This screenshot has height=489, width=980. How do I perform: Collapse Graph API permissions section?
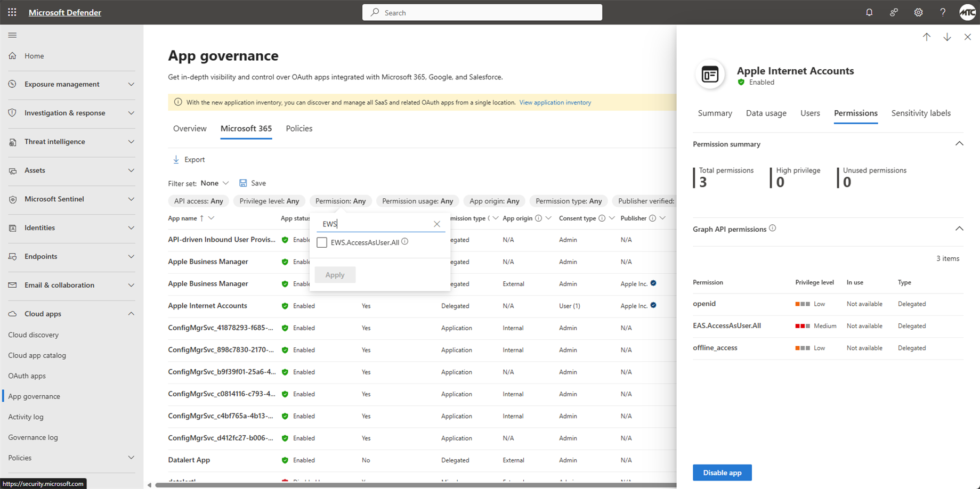[x=959, y=229]
